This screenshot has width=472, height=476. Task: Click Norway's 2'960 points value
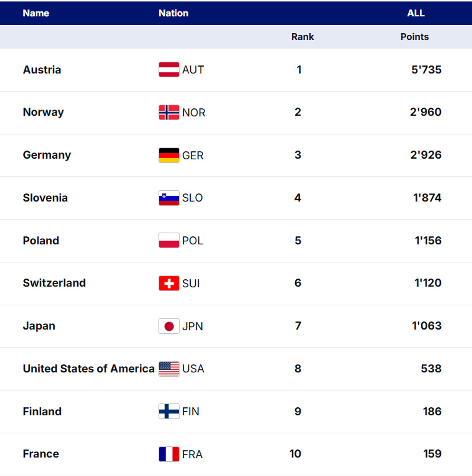pos(426,112)
